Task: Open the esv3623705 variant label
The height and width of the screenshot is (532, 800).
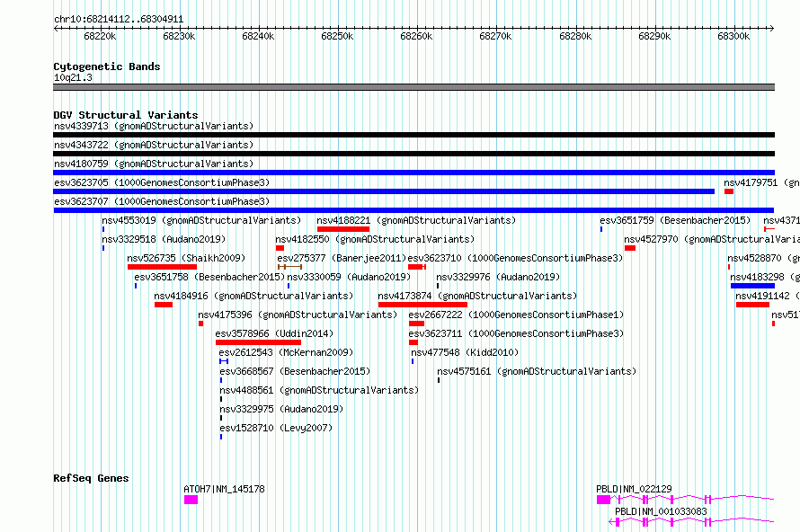Action: pyautogui.click(x=162, y=182)
